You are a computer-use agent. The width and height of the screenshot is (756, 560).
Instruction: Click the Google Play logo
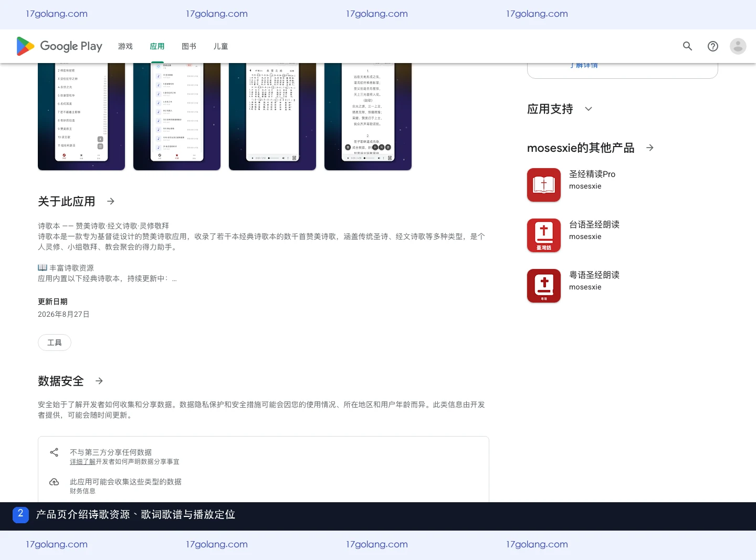(x=59, y=46)
